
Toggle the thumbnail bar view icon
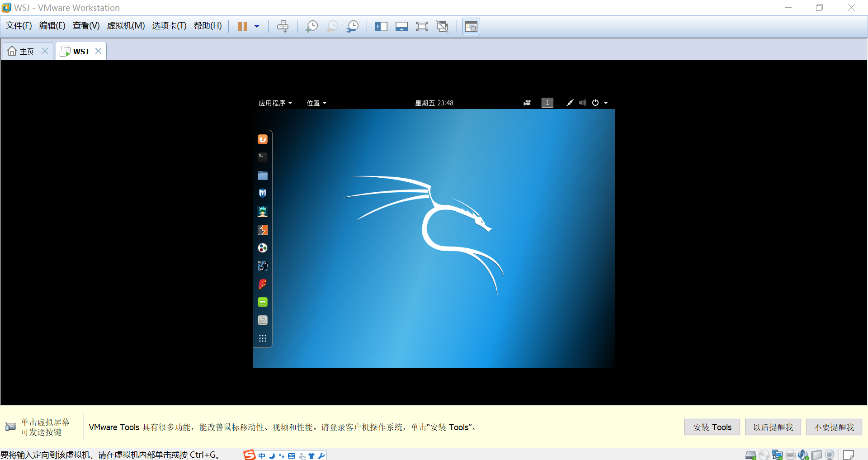click(x=401, y=26)
